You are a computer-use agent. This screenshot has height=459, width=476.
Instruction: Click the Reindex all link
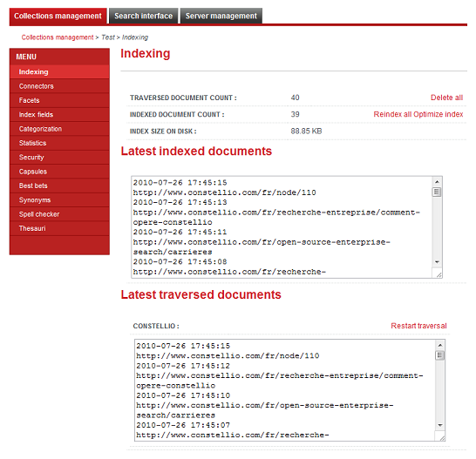[392, 114]
